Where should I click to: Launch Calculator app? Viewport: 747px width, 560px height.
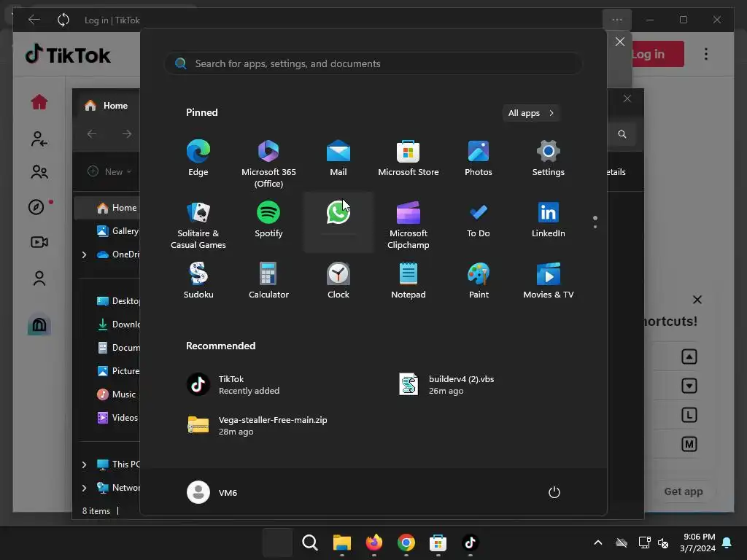coord(268,281)
